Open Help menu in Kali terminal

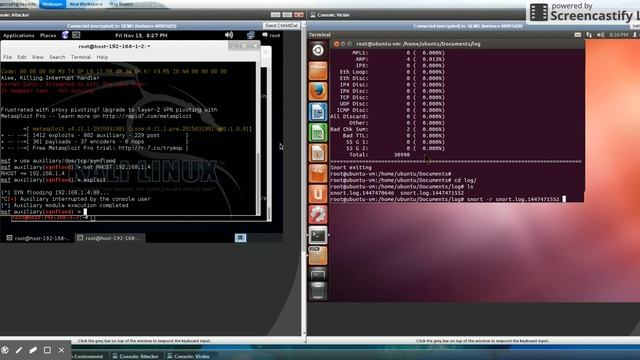102,57
